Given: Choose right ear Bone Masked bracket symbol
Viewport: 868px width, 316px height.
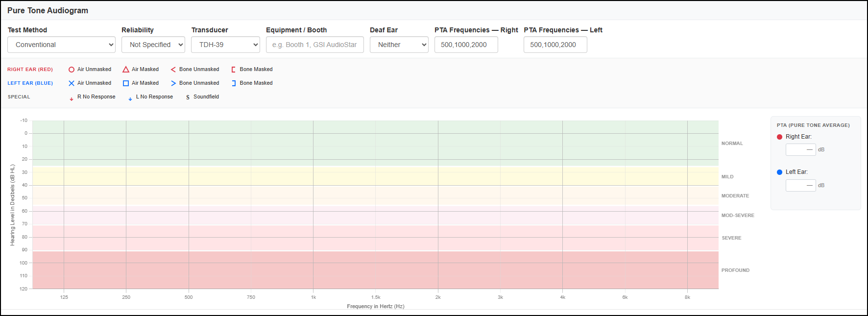Looking at the screenshot, I should (234, 70).
